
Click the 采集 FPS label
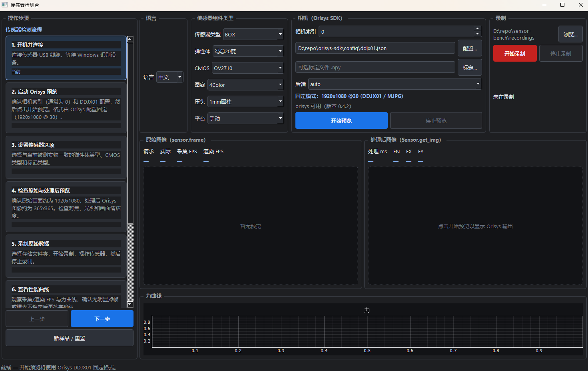click(187, 151)
